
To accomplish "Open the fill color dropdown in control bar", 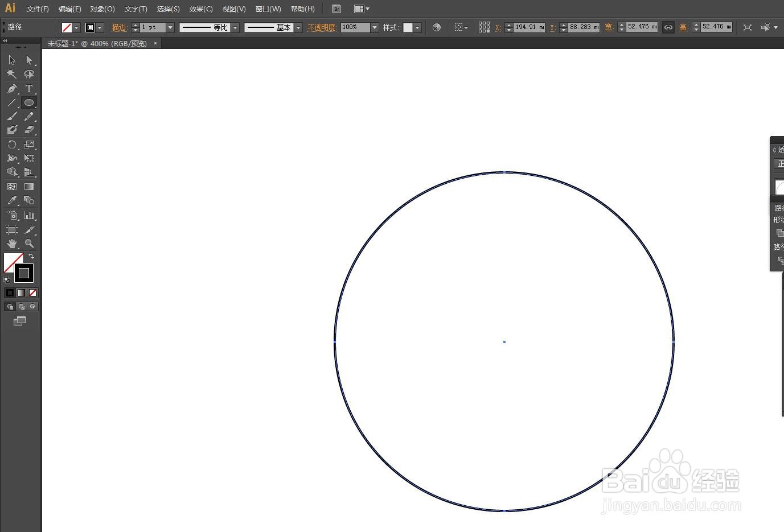I will tap(76, 27).
